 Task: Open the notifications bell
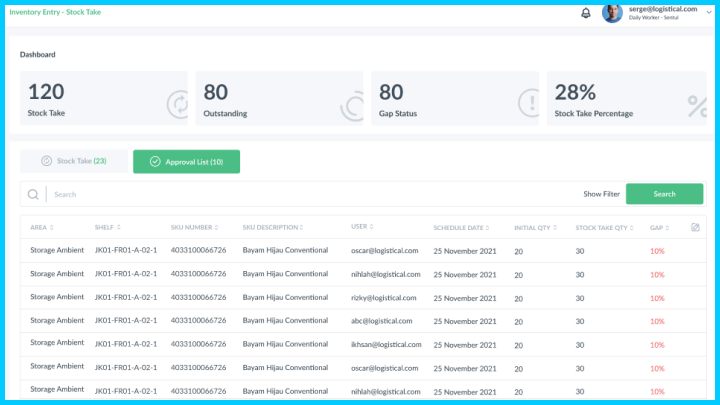(x=585, y=13)
